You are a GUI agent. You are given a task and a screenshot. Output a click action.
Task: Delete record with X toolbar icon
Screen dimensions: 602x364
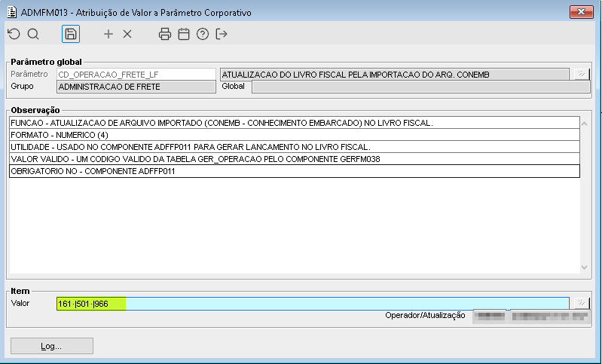[127, 34]
